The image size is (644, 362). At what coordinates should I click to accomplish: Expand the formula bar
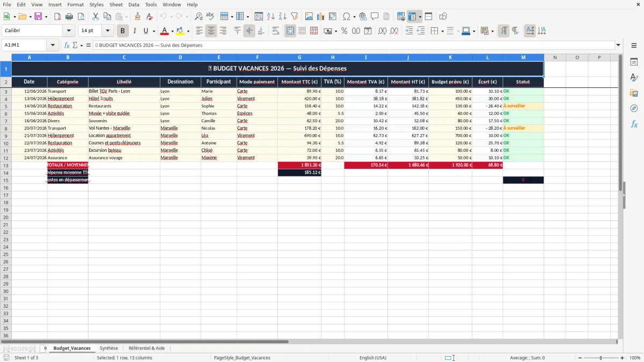[618, 45]
